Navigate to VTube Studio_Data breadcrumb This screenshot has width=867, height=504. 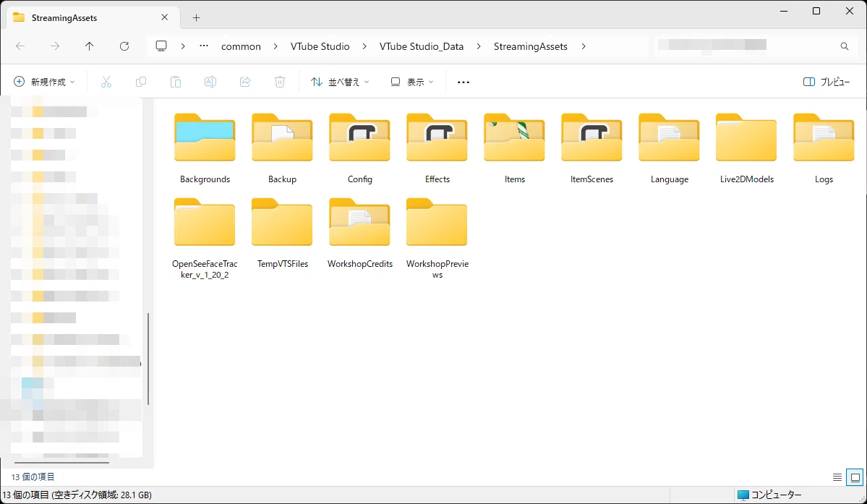point(422,46)
